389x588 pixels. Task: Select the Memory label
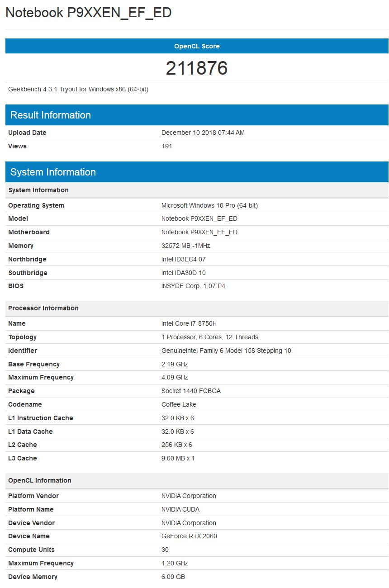coord(21,246)
